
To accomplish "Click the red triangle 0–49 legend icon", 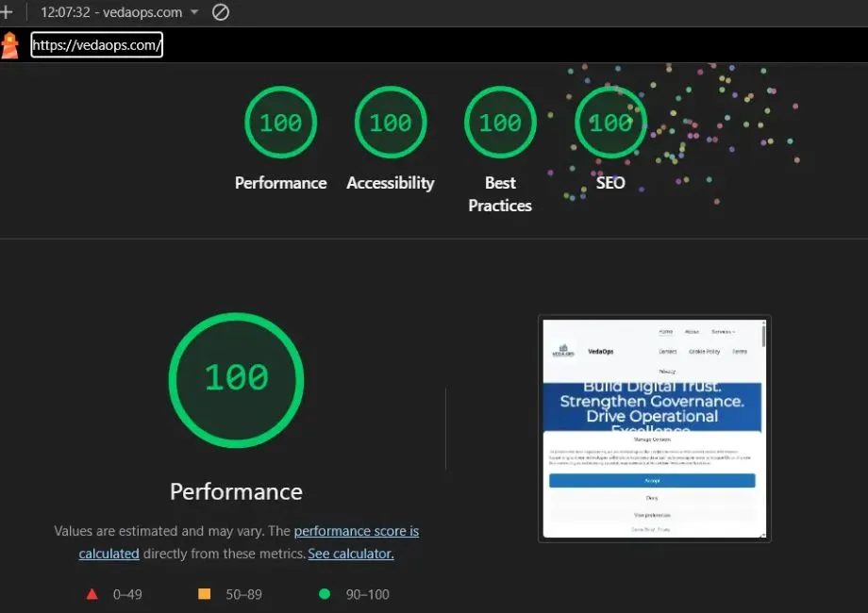I will (92, 594).
